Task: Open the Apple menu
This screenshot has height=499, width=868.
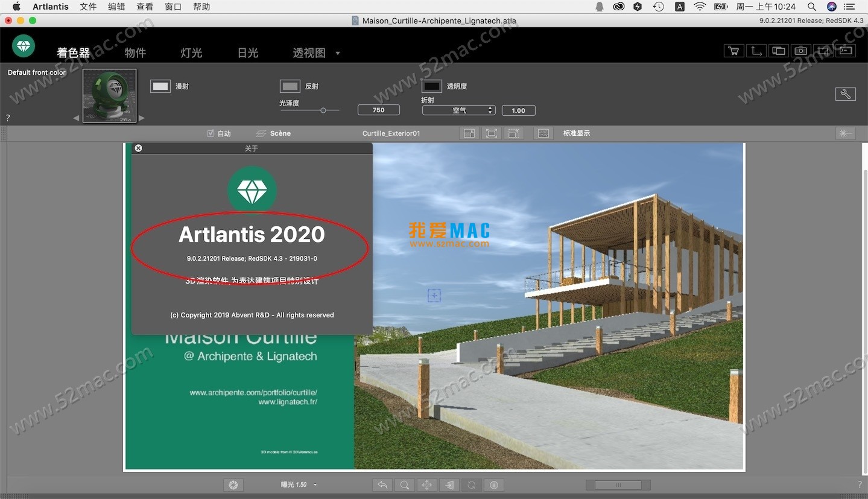Action: 16,7
